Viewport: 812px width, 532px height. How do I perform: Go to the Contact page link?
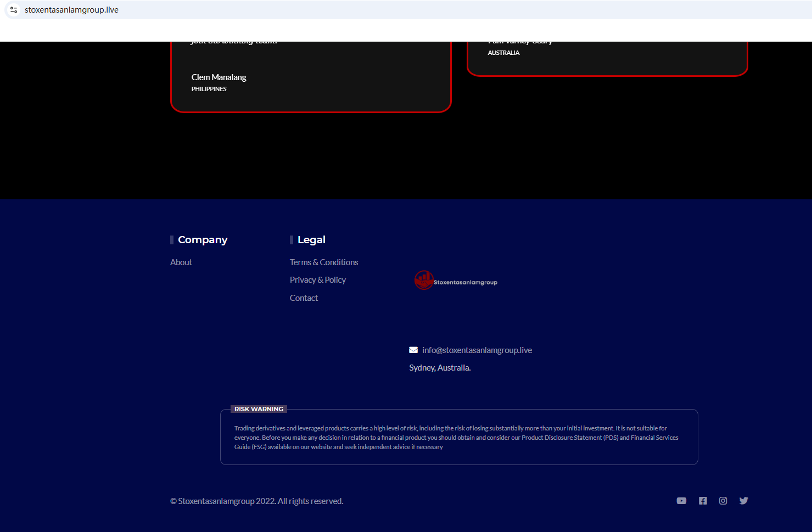click(304, 298)
